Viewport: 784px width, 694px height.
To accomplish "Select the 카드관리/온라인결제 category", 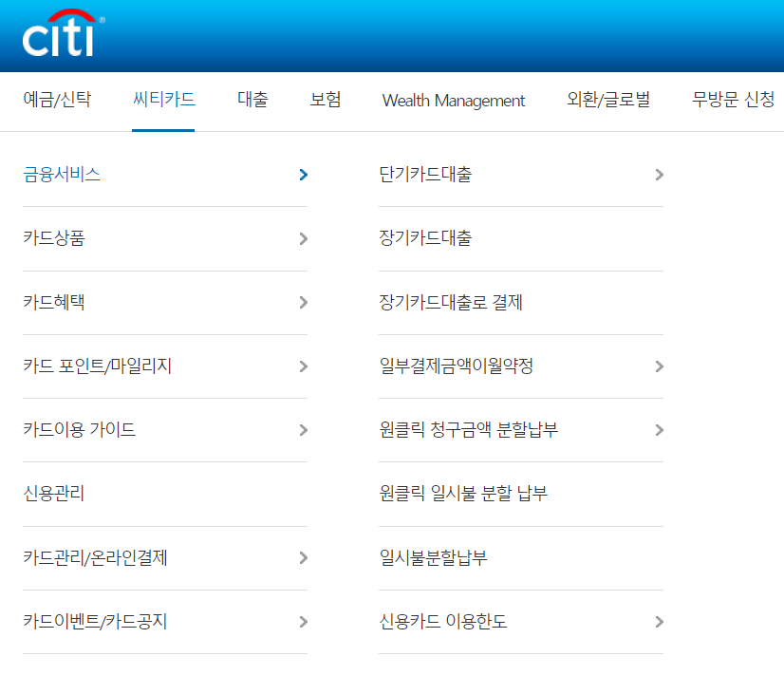I will point(95,557).
